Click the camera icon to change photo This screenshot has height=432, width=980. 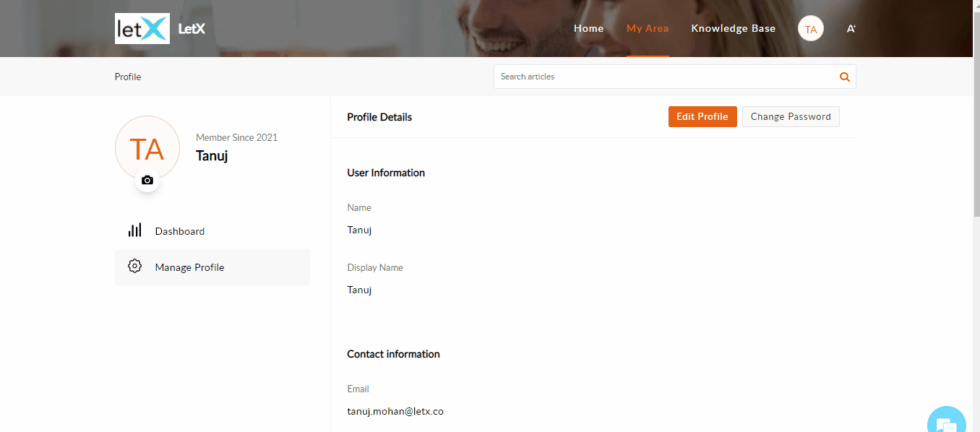pos(147,180)
